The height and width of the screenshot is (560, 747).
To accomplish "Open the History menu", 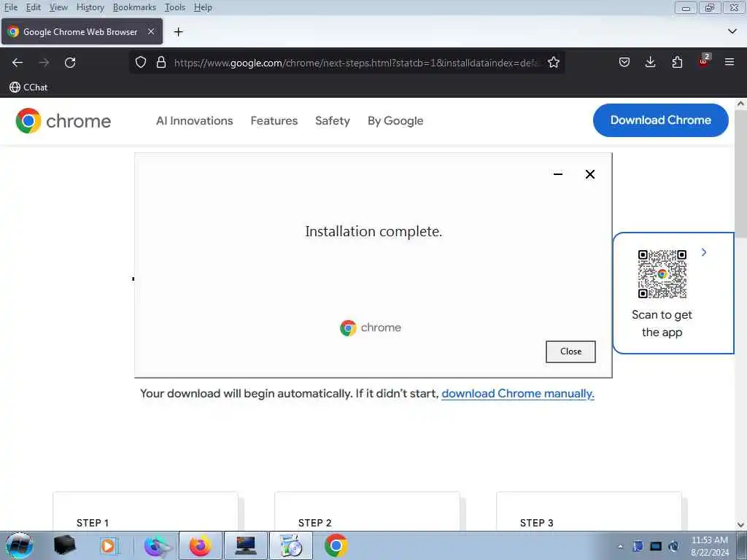I will pyautogui.click(x=90, y=7).
